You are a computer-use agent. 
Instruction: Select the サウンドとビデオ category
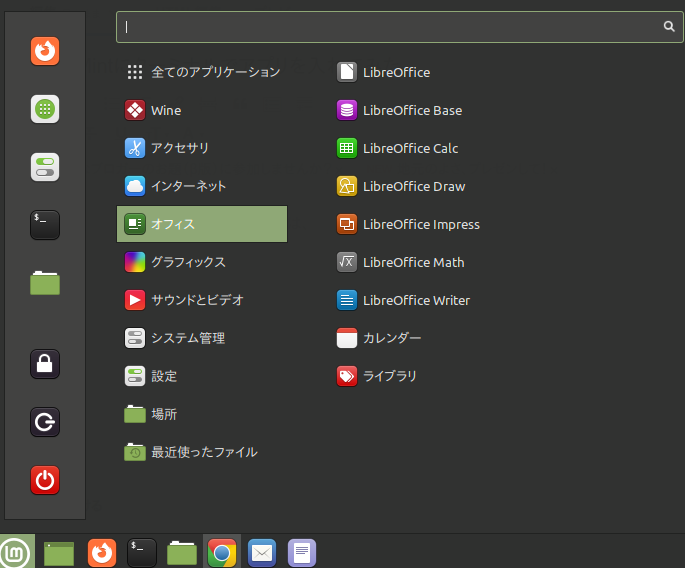pos(202,300)
